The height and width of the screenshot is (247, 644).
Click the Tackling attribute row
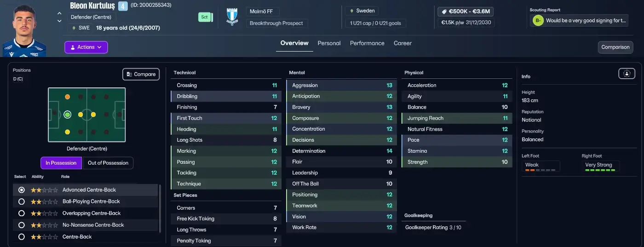[226, 173]
